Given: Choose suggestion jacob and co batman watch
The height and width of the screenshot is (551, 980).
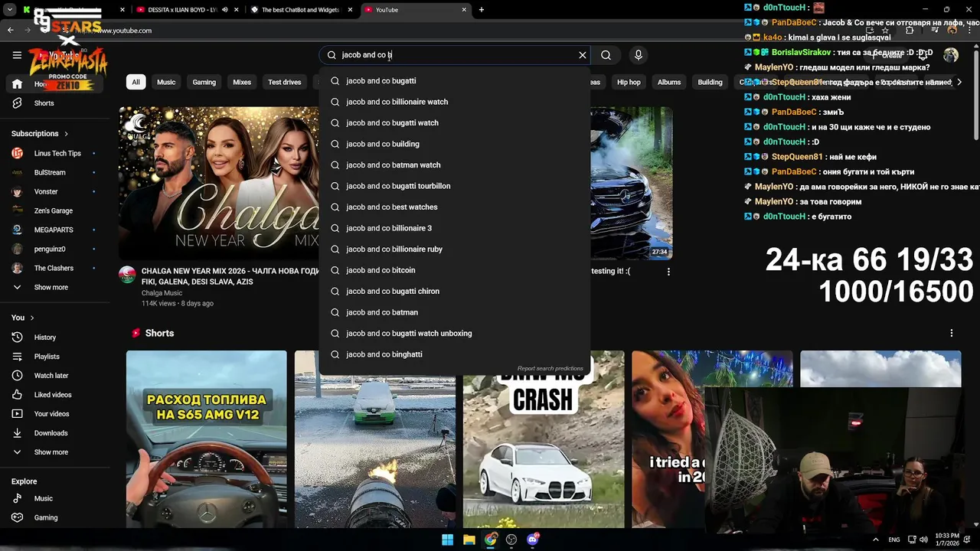Looking at the screenshot, I should coord(455,165).
